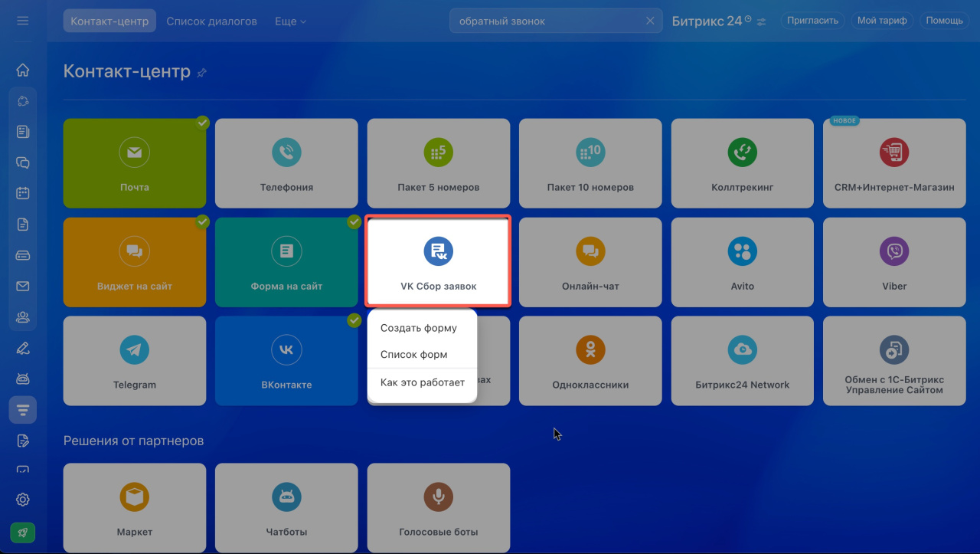Expand the Еще dropdown
Viewport: 980px width, 554px height.
click(290, 21)
